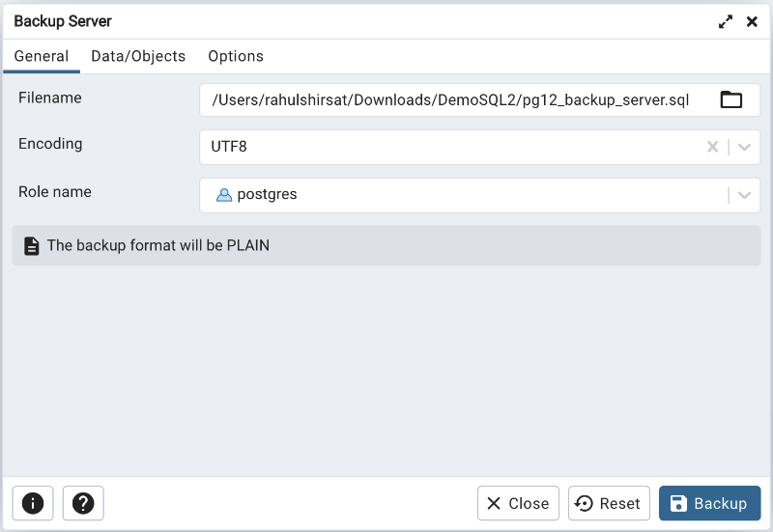Open the Options tab
The height and width of the screenshot is (532, 773).
pyautogui.click(x=236, y=56)
